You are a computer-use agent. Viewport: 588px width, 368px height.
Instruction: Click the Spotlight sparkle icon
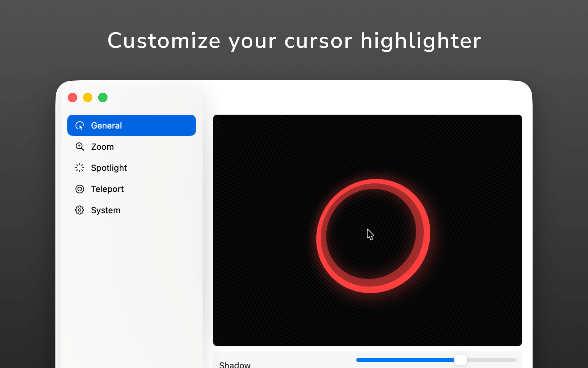point(80,168)
